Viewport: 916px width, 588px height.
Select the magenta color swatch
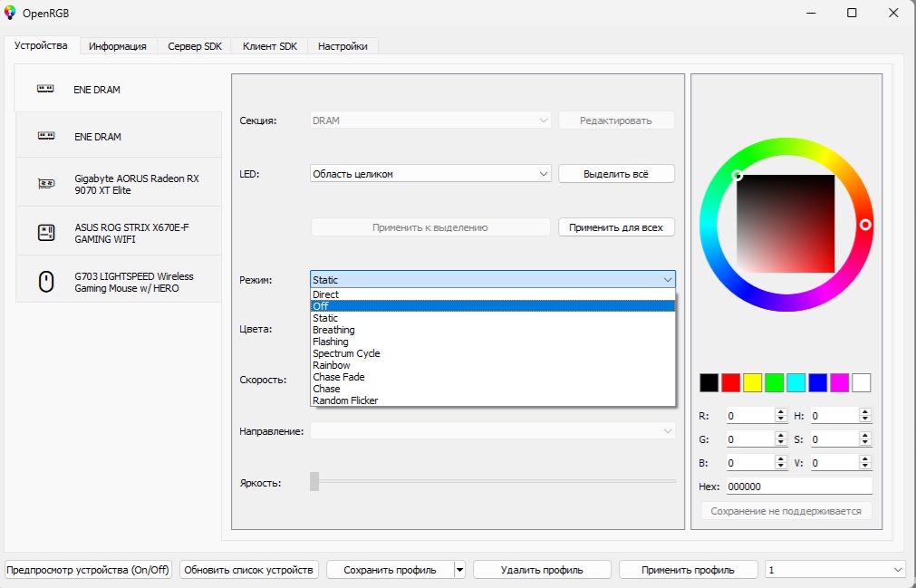(x=842, y=381)
